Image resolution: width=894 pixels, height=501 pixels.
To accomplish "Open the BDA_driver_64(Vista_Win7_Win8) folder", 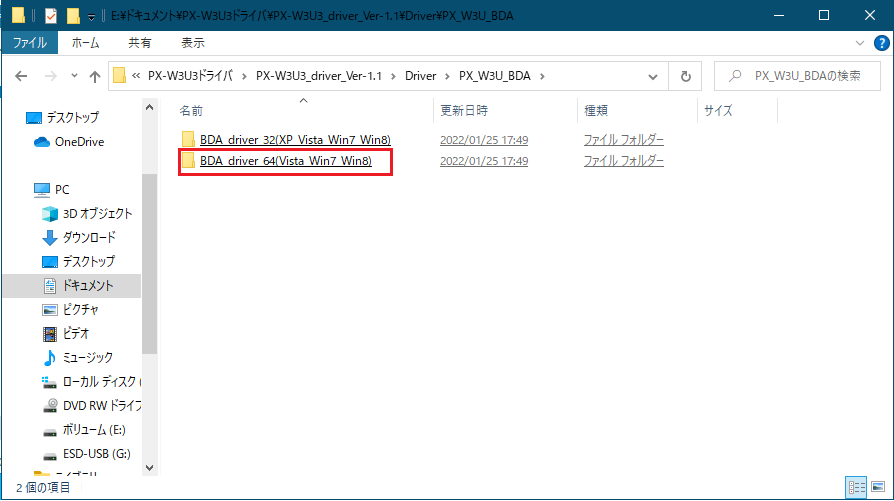I will pos(285,162).
